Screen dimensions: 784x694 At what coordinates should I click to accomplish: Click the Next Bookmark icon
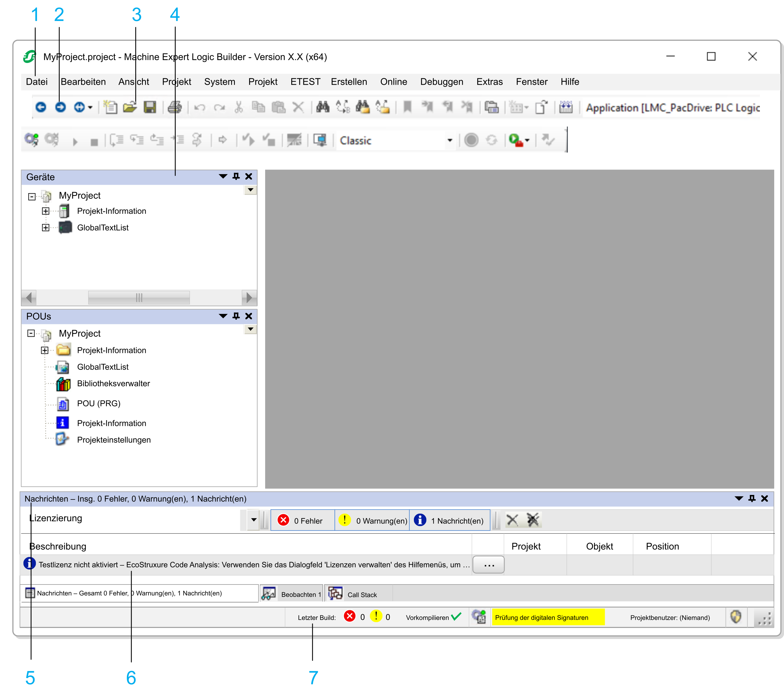(427, 107)
